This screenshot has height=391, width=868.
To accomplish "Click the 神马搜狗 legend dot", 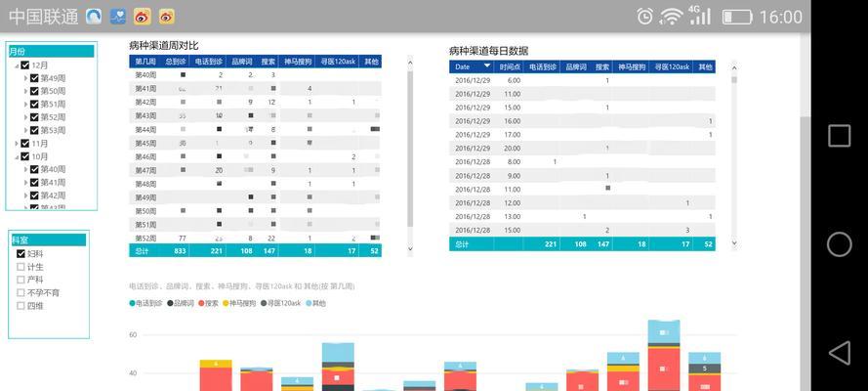I will pyautogui.click(x=226, y=303).
